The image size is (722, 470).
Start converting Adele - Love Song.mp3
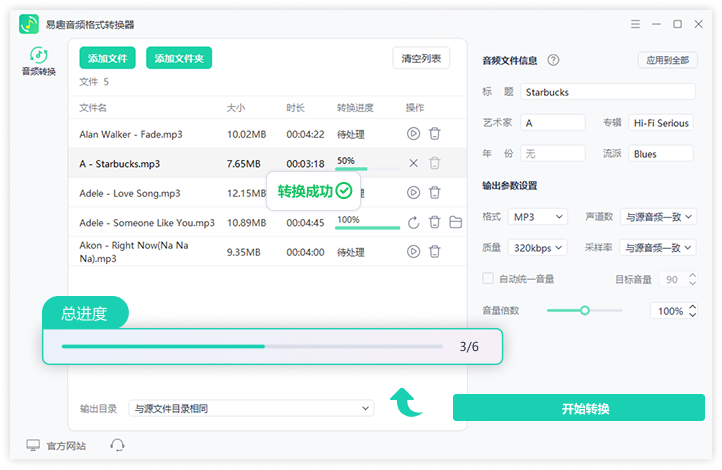(x=414, y=193)
